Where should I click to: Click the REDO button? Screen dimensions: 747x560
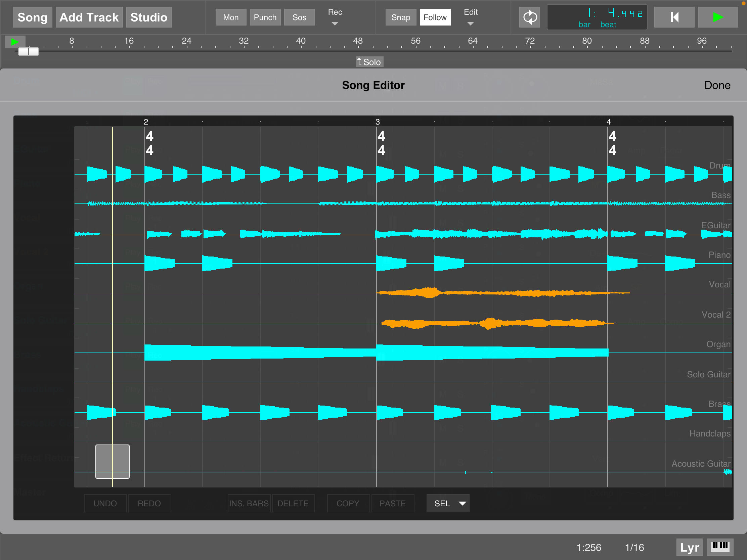pyautogui.click(x=149, y=503)
